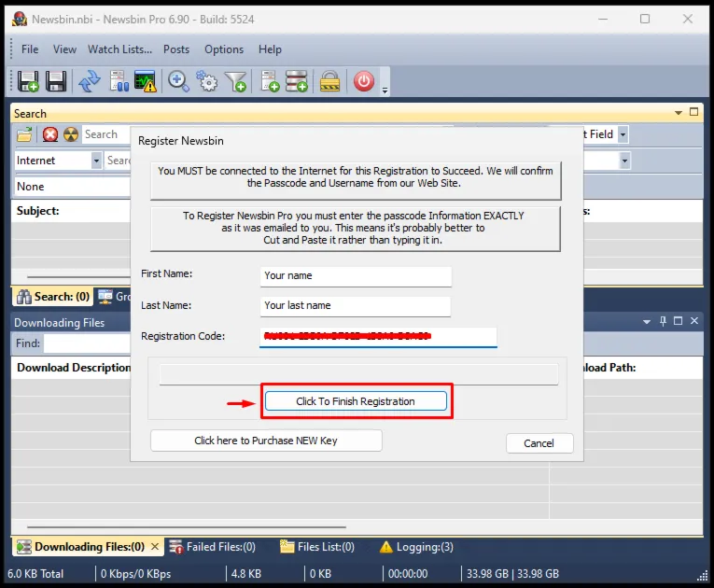714x588 pixels.
Task: Click the 4.8 KB status bar value
Action: pyautogui.click(x=245, y=574)
